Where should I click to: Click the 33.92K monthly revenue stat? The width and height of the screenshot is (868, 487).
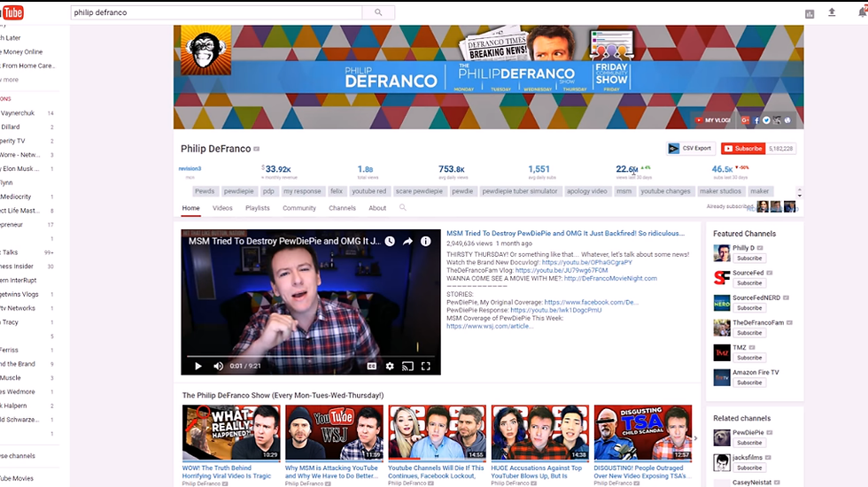[278, 171]
